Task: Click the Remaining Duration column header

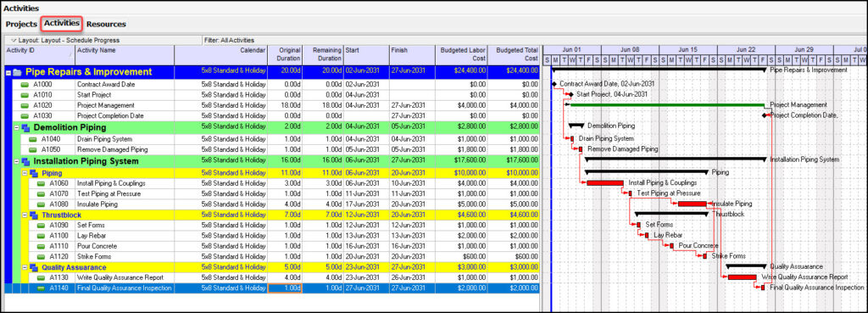Action: pos(323,55)
